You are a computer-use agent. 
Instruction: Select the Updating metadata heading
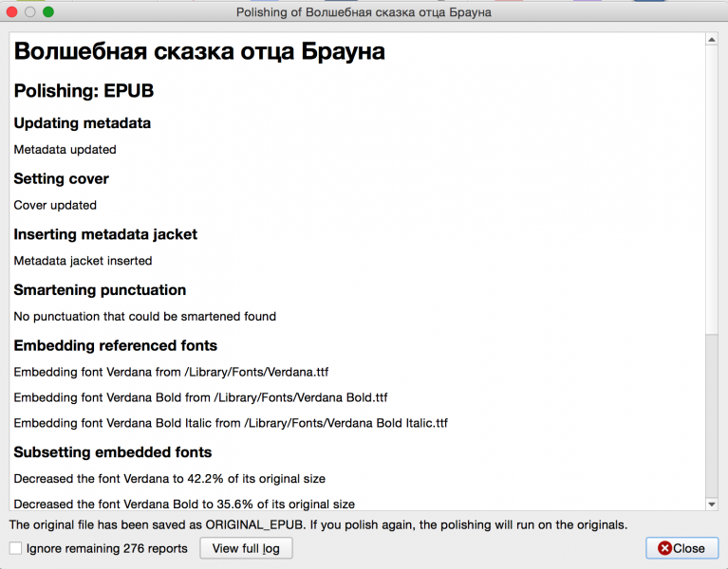tap(82, 123)
